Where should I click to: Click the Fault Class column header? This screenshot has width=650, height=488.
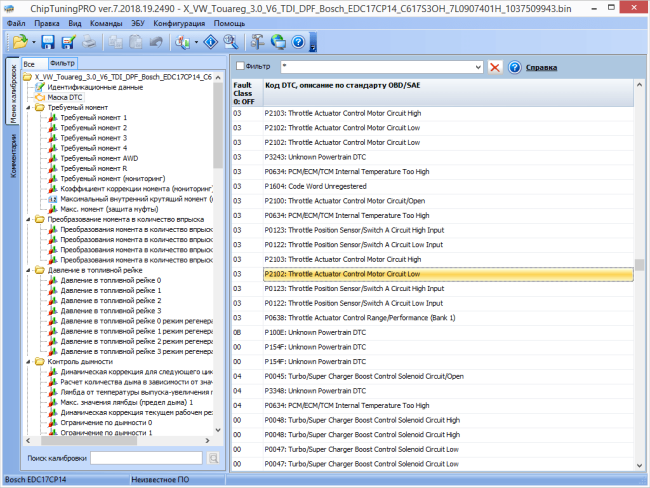(x=247, y=93)
